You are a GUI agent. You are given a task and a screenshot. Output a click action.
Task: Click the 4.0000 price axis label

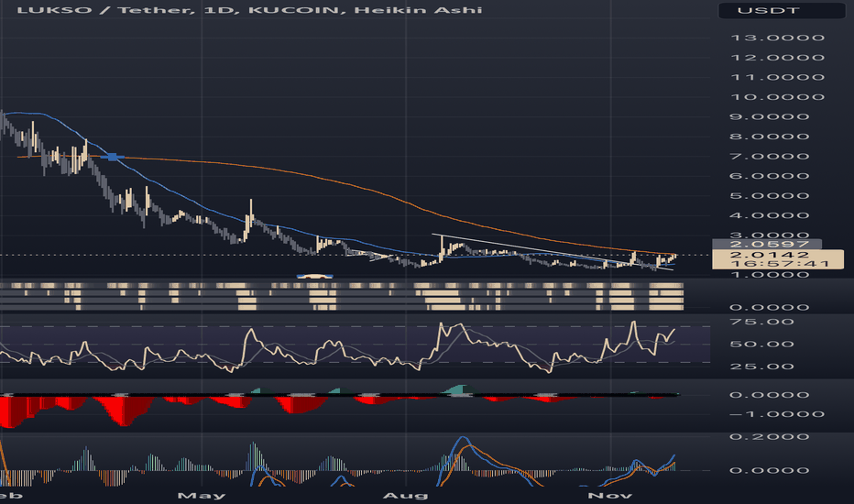pos(769,215)
